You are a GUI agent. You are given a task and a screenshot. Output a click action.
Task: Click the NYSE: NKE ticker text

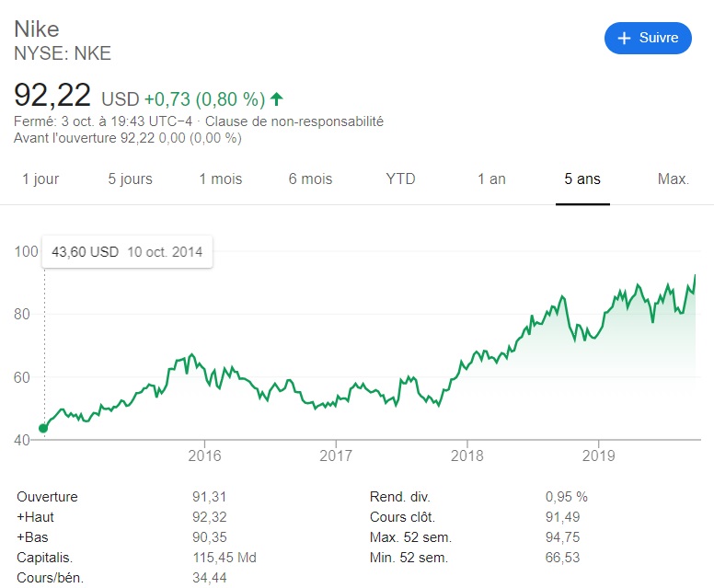coord(63,53)
